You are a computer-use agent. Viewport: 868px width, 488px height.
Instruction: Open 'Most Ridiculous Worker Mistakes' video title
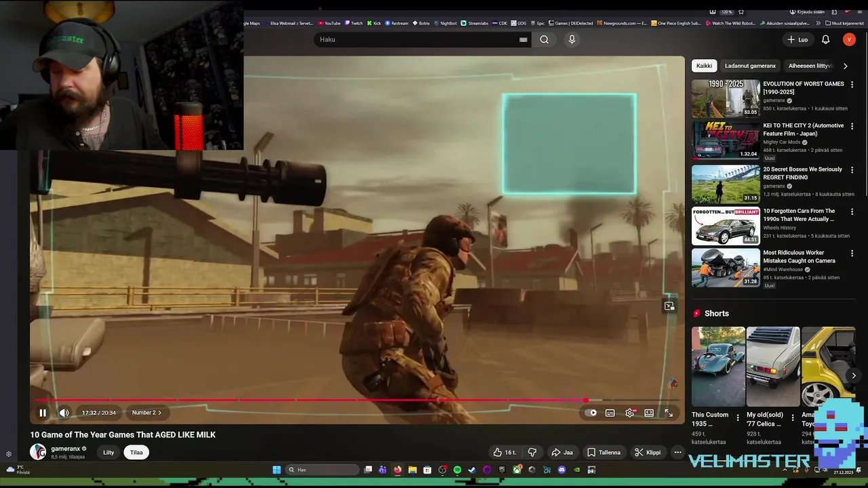coord(800,256)
